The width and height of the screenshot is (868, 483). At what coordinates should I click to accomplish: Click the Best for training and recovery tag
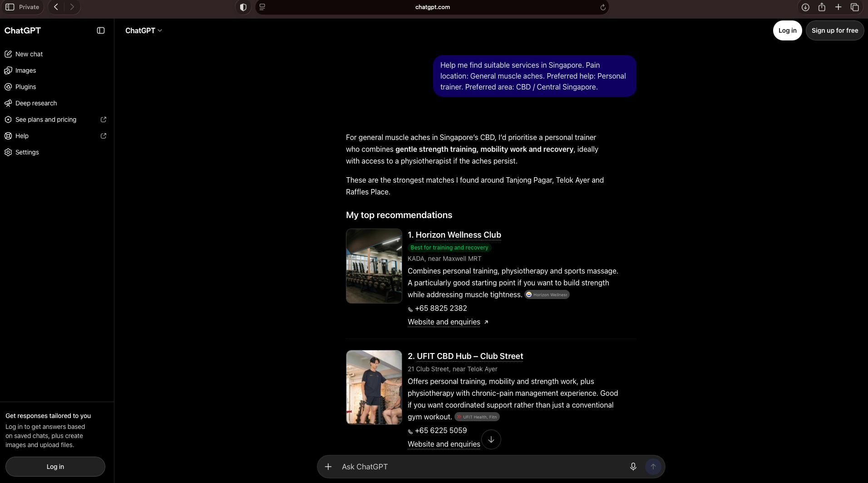(449, 248)
